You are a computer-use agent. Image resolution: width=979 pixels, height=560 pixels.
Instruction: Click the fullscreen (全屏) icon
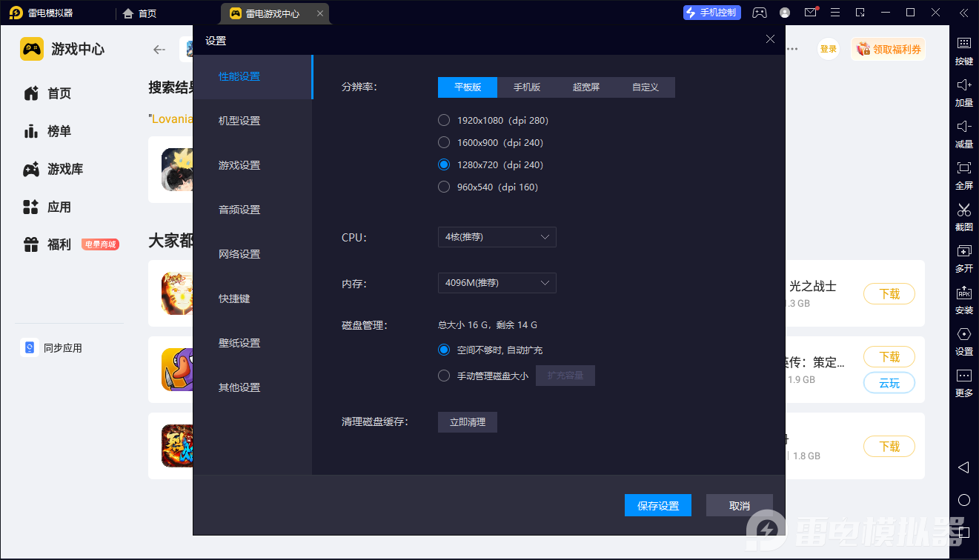coord(963,168)
